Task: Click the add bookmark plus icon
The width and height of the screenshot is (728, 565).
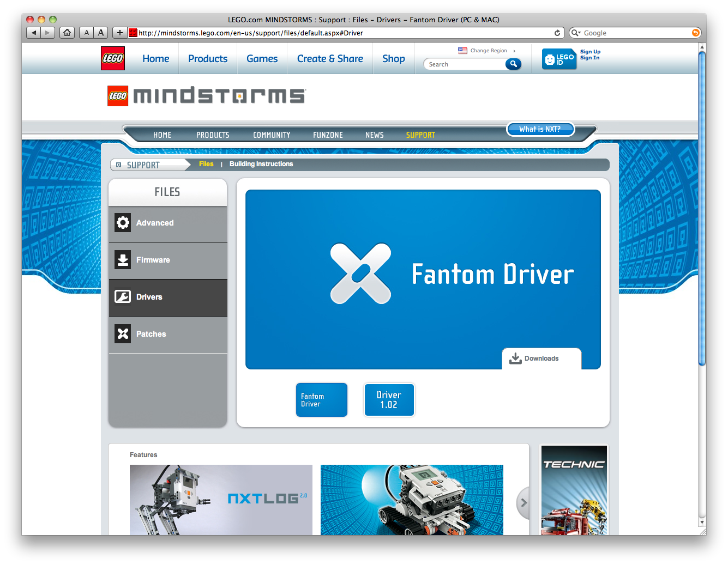Action: click(119, 33)
